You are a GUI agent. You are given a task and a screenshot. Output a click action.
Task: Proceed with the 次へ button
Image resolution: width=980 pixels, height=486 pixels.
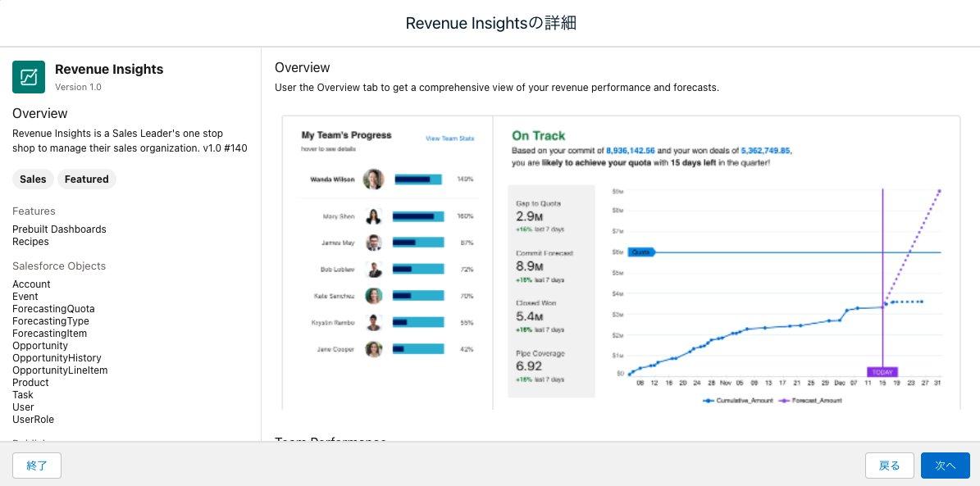tap(945, 466)
